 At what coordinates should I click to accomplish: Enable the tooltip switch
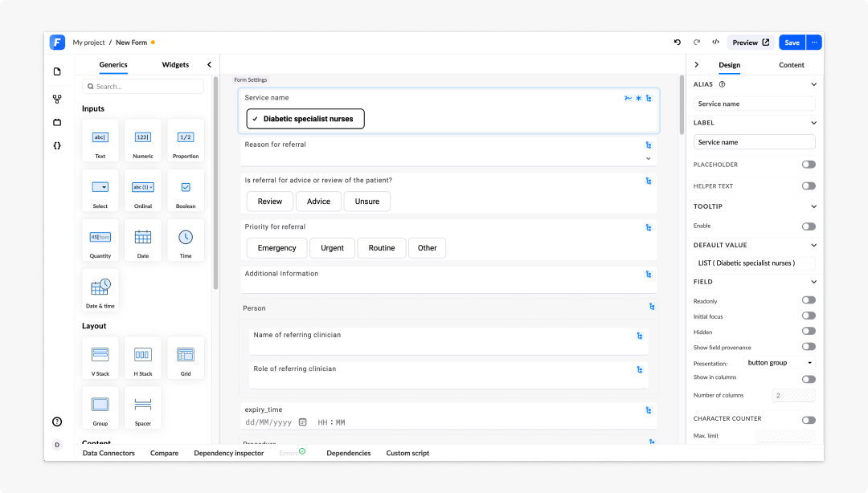click(809, 226)
